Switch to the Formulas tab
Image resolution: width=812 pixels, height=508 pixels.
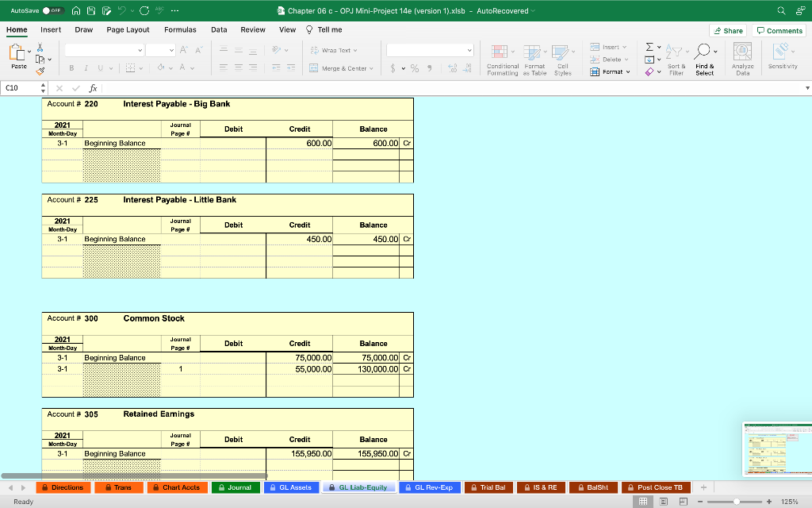click(x=180, y=29)
